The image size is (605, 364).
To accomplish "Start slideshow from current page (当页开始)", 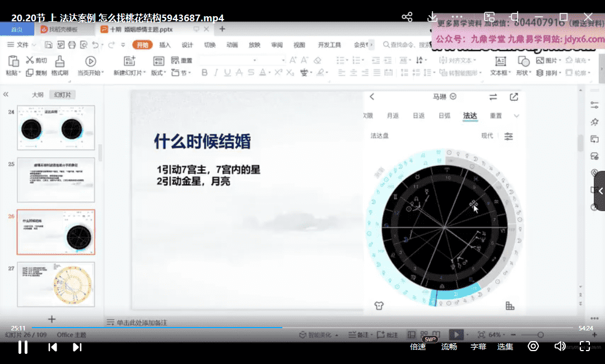I will pyautogui.click(x=90, y=62).
